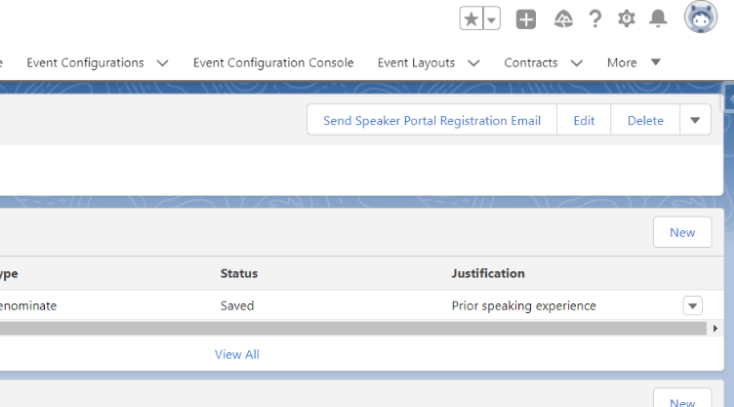Click the Trailhead guidance icon
734x407 pixels.
coord(563,19)
